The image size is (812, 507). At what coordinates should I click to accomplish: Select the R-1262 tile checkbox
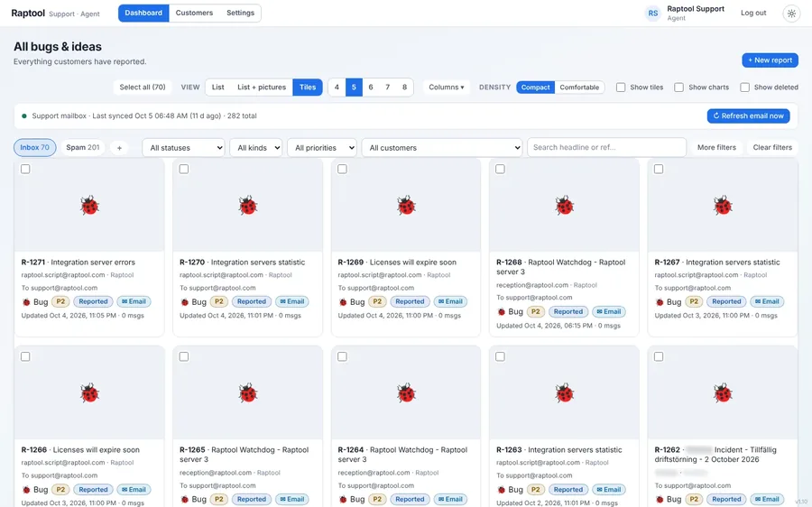click(659, 356)
